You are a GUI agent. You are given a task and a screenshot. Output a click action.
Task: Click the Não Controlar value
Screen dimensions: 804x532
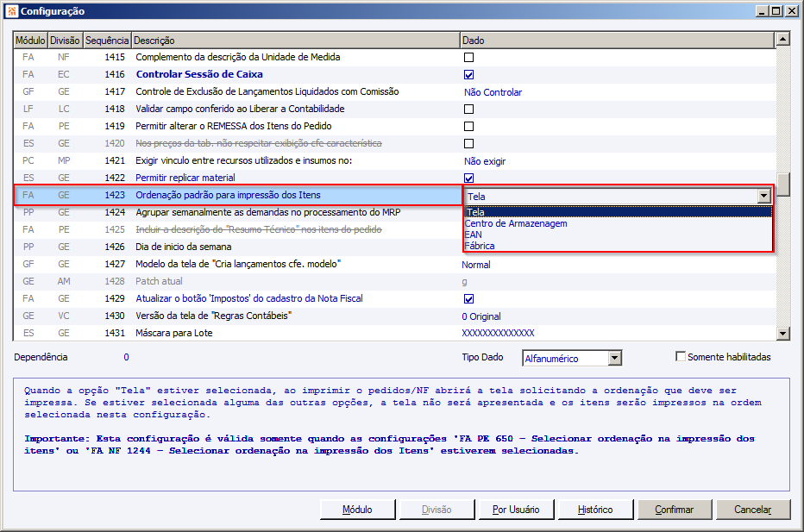pyautogui.click(x=493, y=92)
